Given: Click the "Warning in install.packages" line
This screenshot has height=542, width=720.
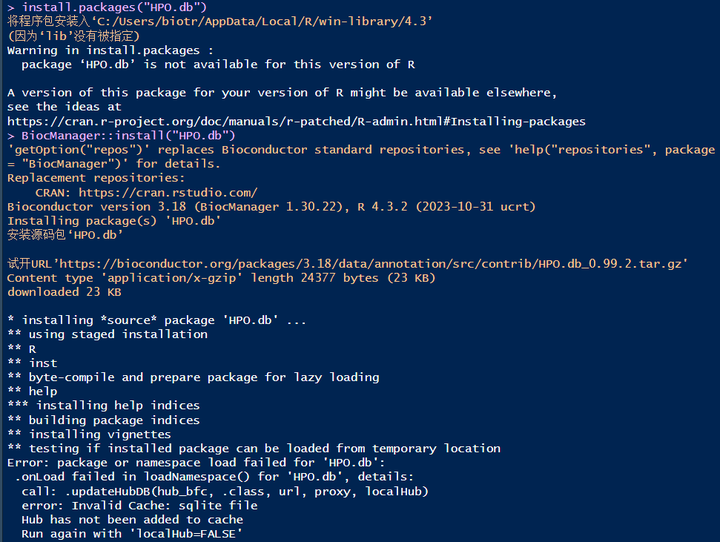Looking at the screenshot, I should pos(110,50).
